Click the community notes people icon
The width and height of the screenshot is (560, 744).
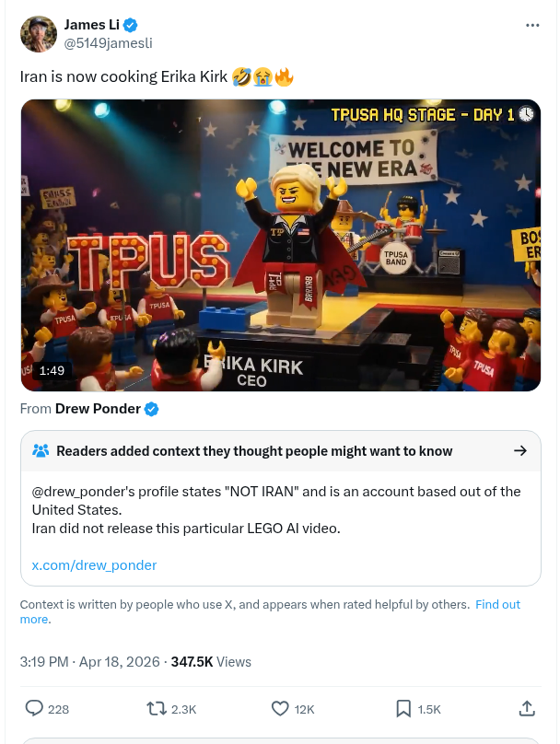coord(41,451)
